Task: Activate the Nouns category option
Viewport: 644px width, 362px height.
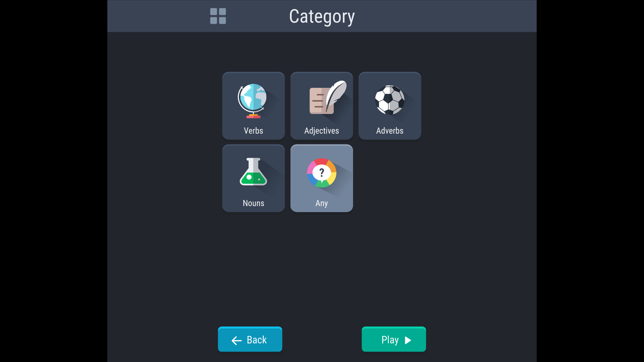Action: pyautogui.click(x=253, y=178)
